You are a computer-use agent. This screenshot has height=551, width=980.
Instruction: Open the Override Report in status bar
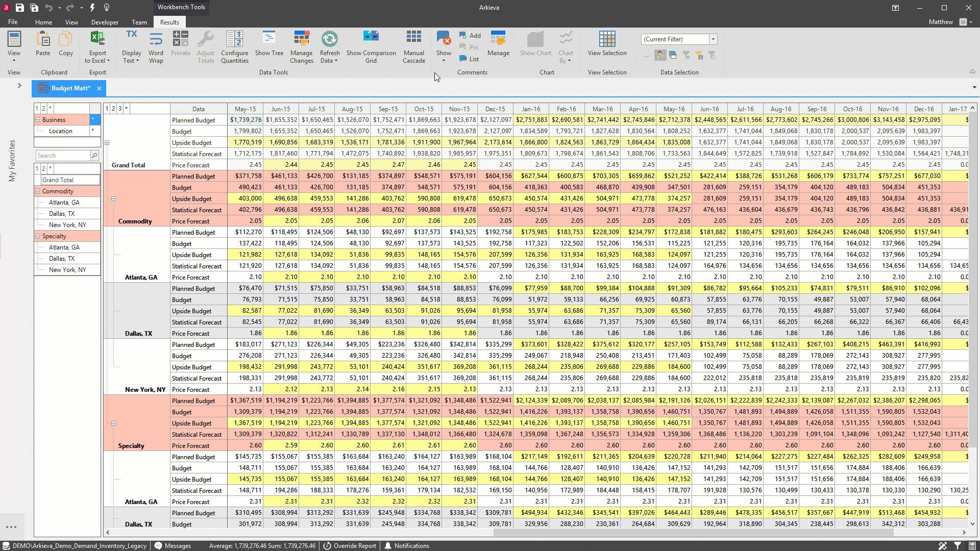pyautogui.click(x=350, y=545)
